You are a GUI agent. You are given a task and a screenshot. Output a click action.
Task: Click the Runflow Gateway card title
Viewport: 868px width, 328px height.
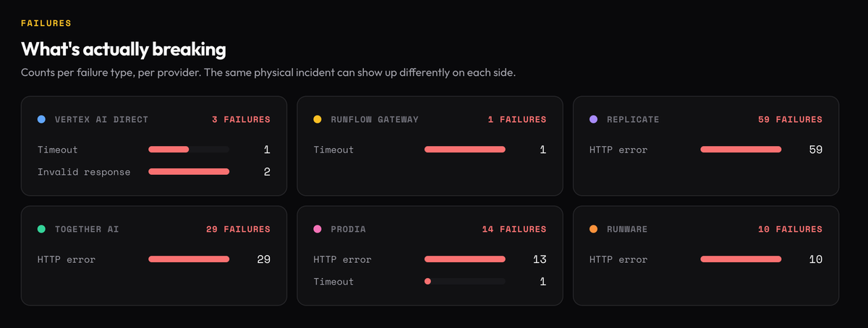click(x=375, y=119)
